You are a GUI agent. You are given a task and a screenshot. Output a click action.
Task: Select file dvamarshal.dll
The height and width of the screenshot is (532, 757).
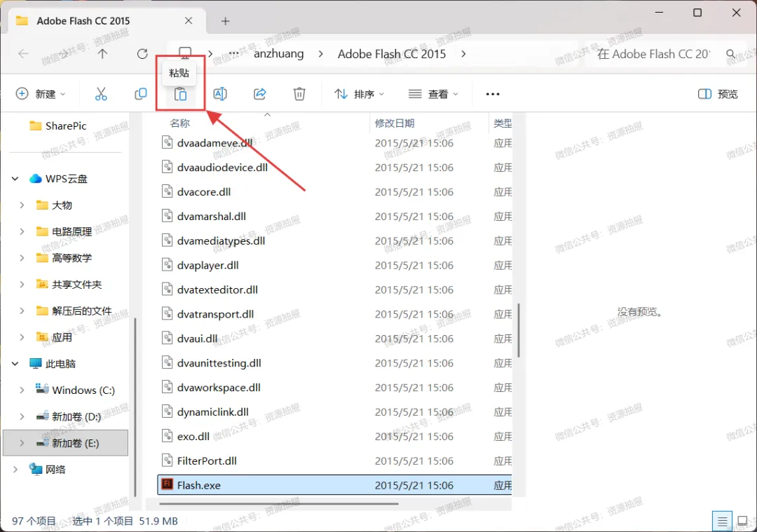(334, 216)
